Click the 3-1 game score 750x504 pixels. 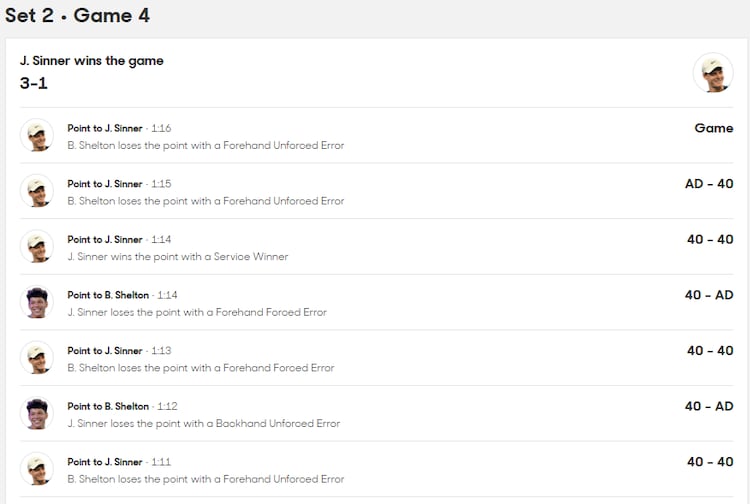[34, 83]
